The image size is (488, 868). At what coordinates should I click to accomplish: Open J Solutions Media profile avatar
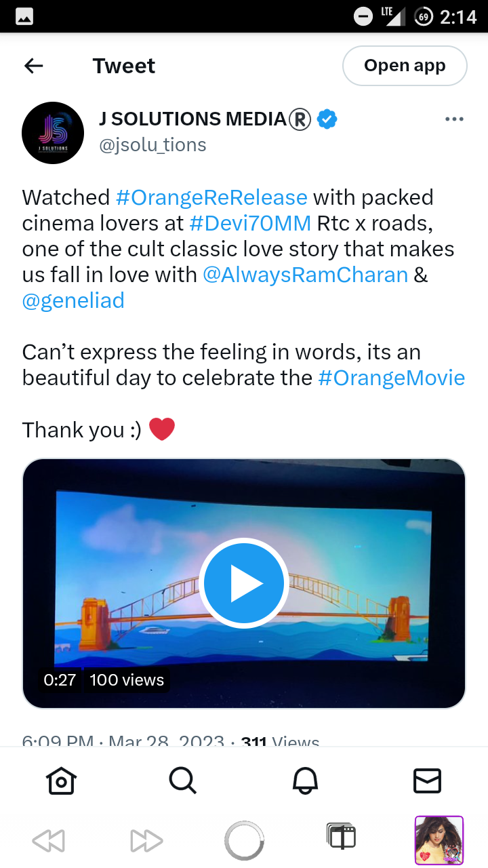click(53, 133)
